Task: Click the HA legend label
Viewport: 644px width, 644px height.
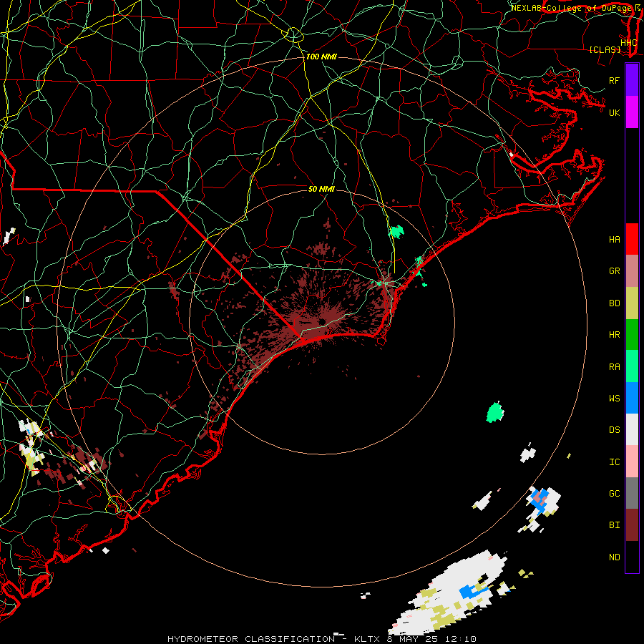Action: [614, 240]
